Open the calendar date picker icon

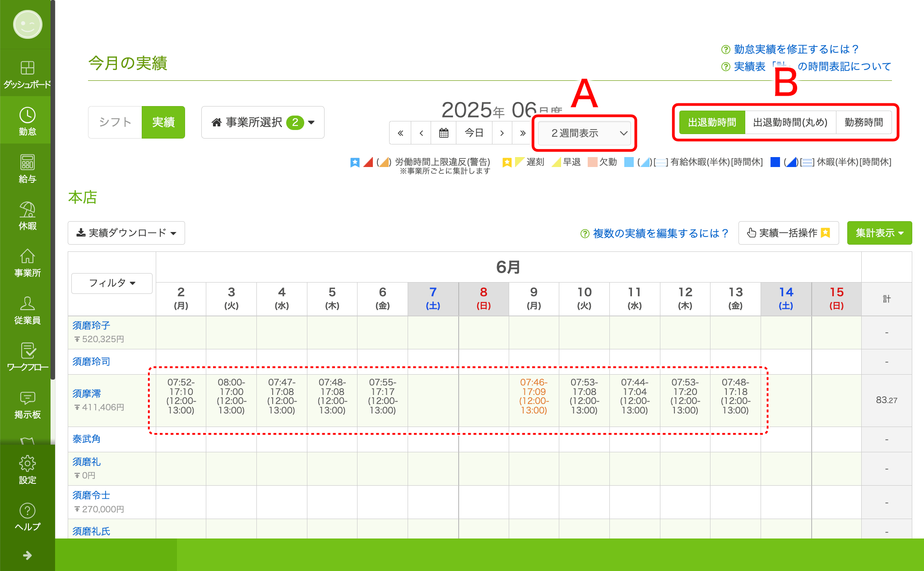point(444,133)
